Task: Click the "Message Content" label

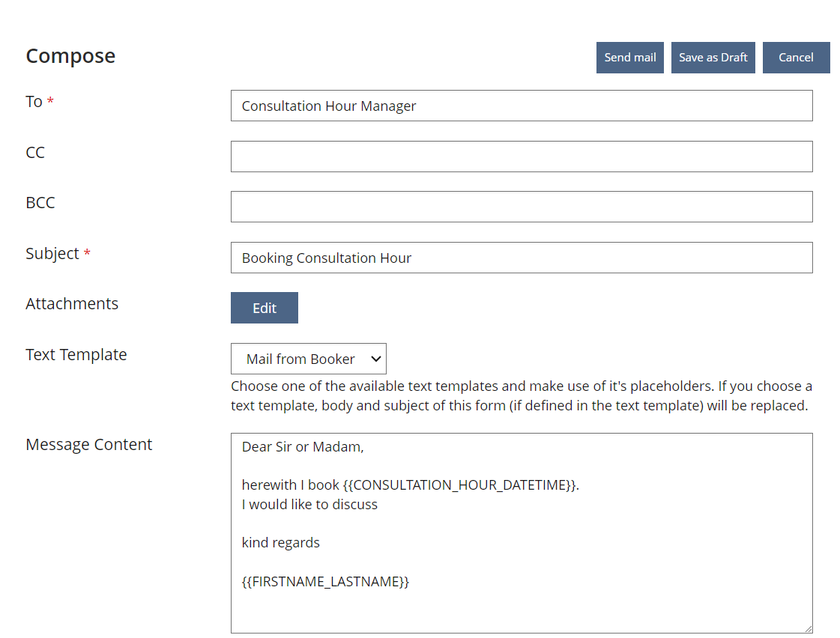Action: pos(89,445)
